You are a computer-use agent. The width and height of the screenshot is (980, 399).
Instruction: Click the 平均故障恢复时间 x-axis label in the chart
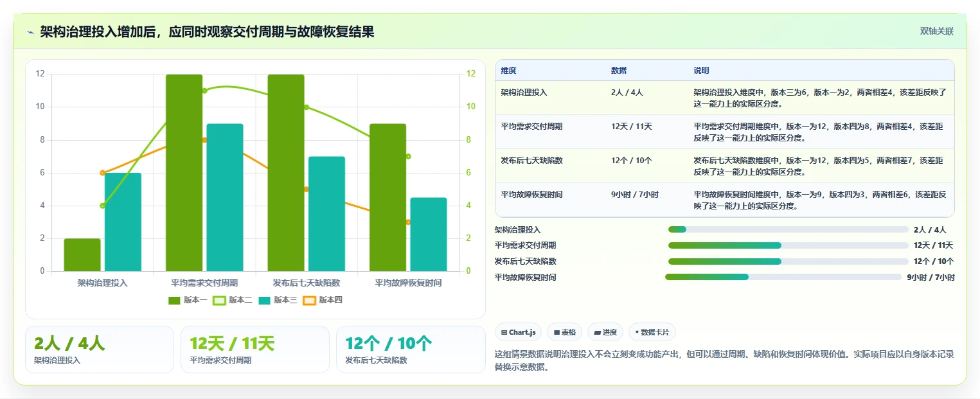(x=408, y=283)
